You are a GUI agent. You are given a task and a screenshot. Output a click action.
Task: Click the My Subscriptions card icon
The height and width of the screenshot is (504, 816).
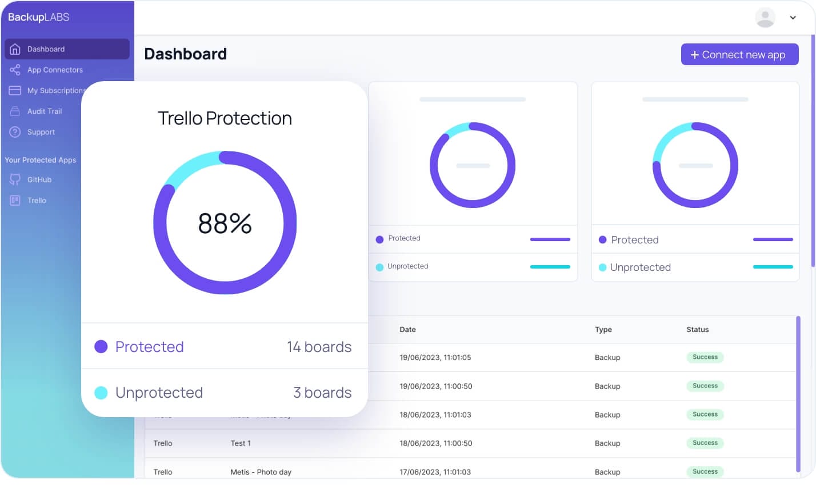point(15,90)
